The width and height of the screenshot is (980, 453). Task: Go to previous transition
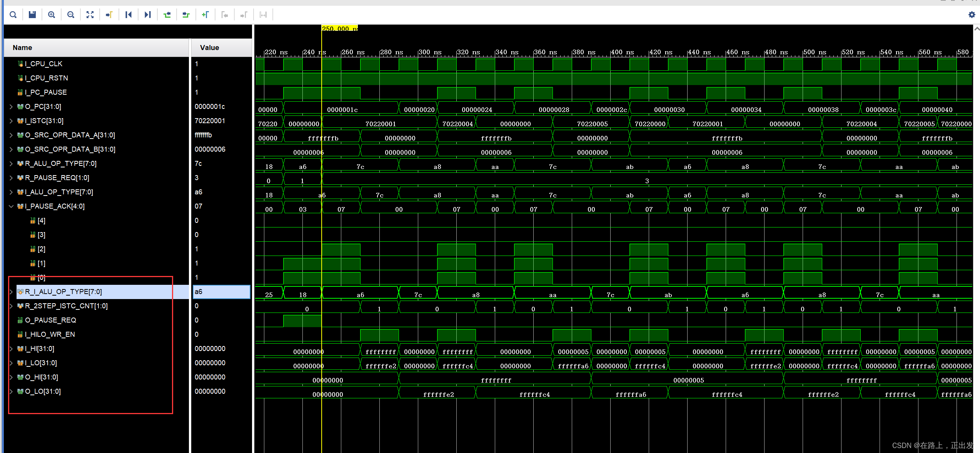pyautogui.click(x=167, y=15)
